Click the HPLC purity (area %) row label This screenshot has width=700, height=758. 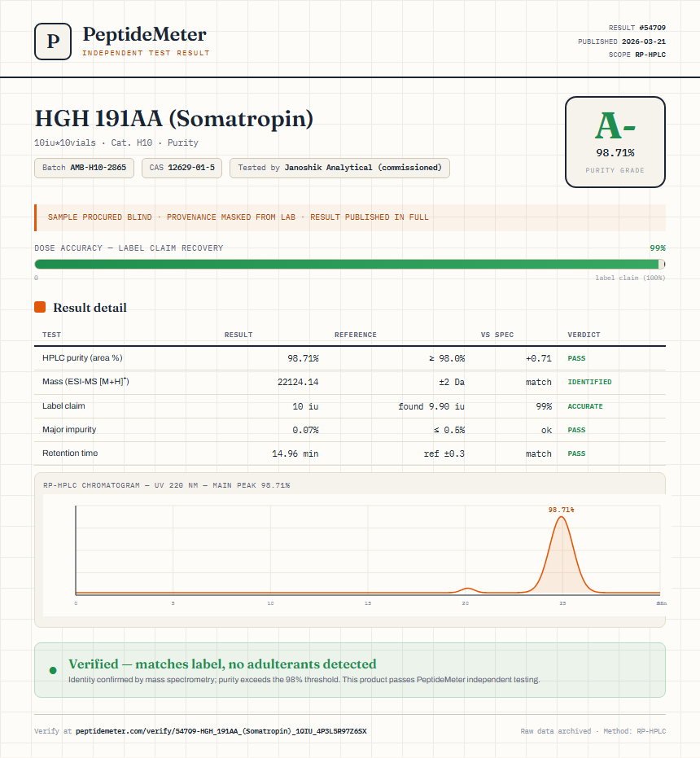coord(82,357)
